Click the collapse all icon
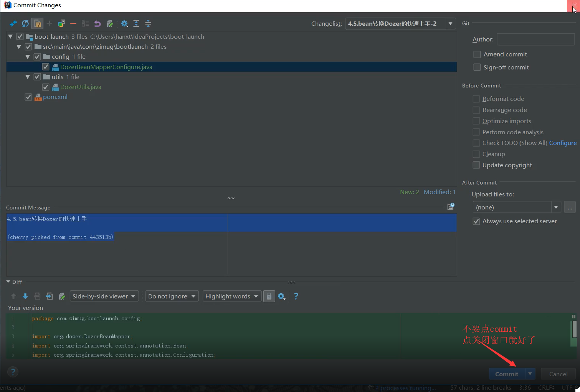Image resolution: width=580 pixels, height=392 pixels. click(148, 24)
